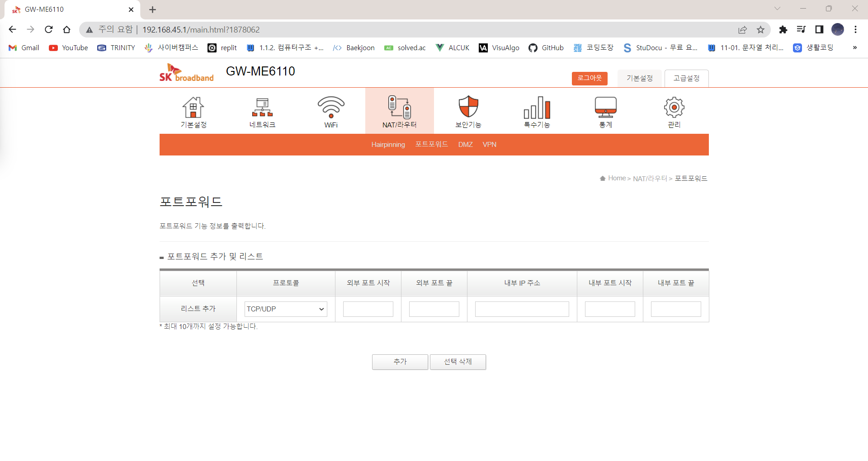Toggle the browser side panel icon
The width and height of the screenshot is (868, 461).
(819, 29)
